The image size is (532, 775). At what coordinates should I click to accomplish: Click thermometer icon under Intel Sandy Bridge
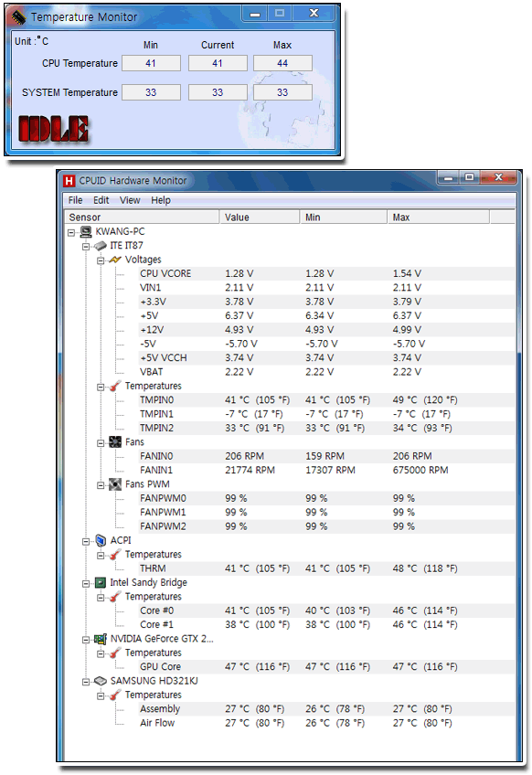[115, 597]
